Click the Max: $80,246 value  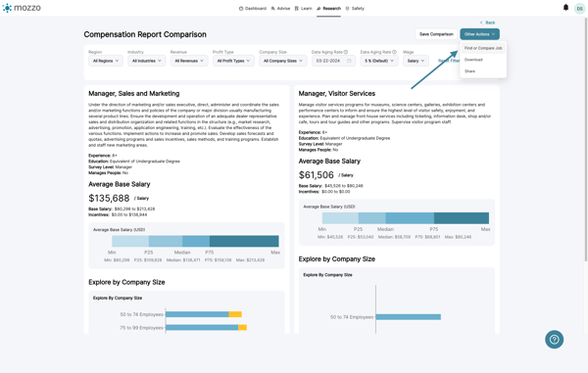point(458,237)
